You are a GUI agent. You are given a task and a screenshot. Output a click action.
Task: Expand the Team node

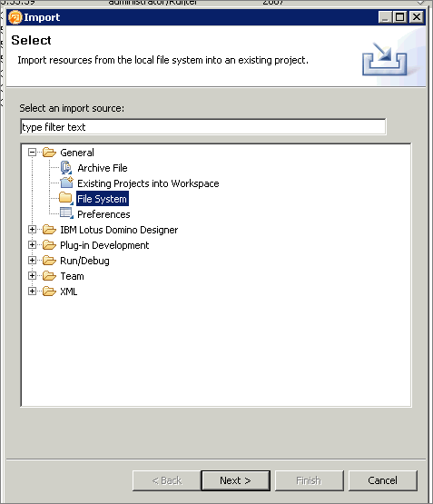(x=32, y=276)
